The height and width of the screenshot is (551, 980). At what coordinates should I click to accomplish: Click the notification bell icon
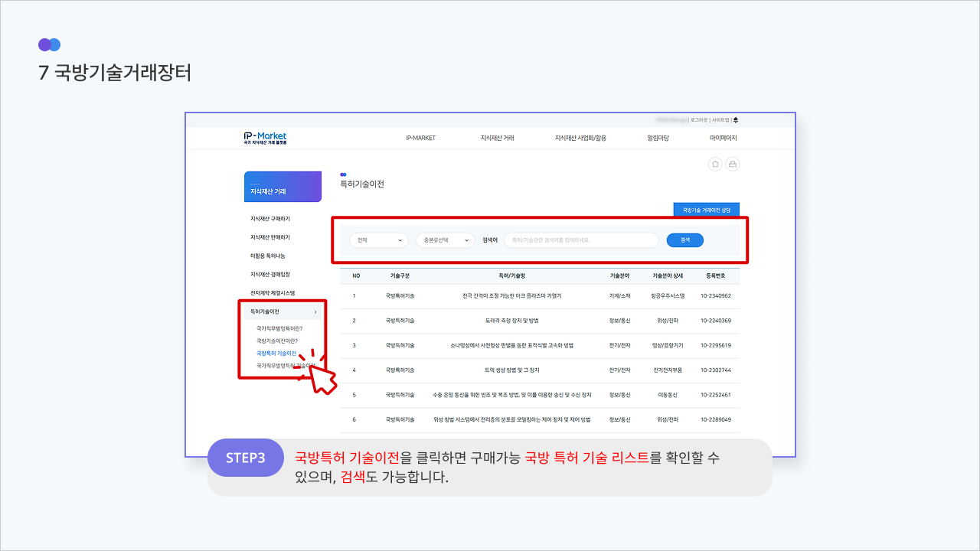(736, 120)
